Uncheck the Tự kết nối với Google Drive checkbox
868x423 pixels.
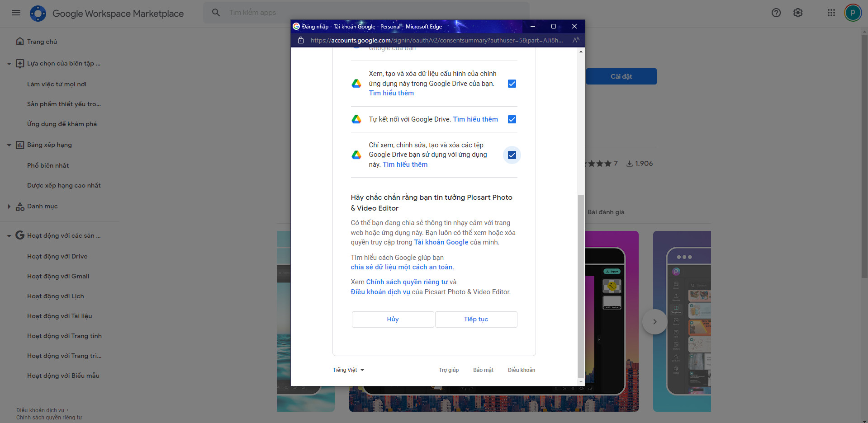click(512, 119)
